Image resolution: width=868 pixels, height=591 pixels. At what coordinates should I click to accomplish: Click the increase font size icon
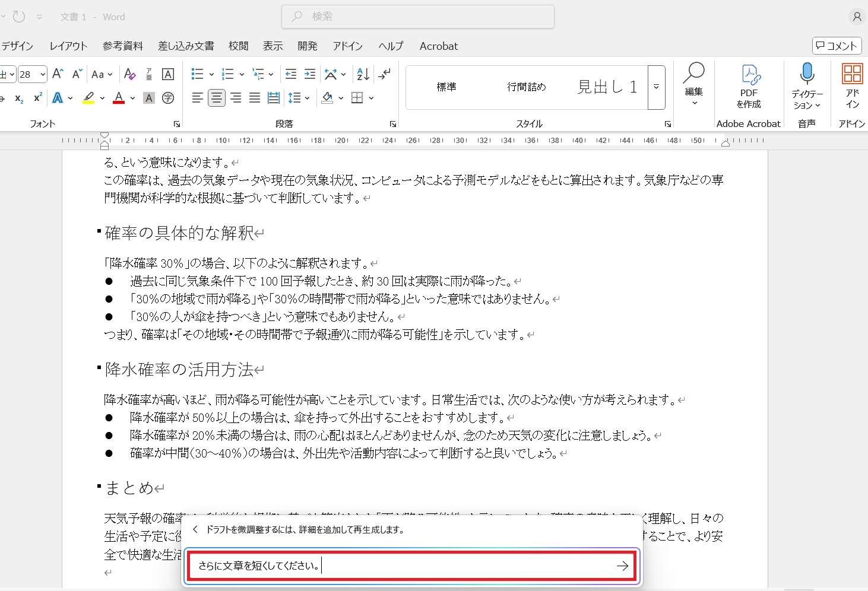58,74
